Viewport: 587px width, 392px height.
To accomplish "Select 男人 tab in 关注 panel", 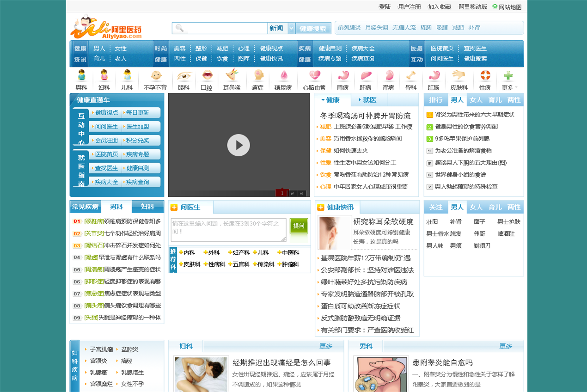I will pos(457,207).
